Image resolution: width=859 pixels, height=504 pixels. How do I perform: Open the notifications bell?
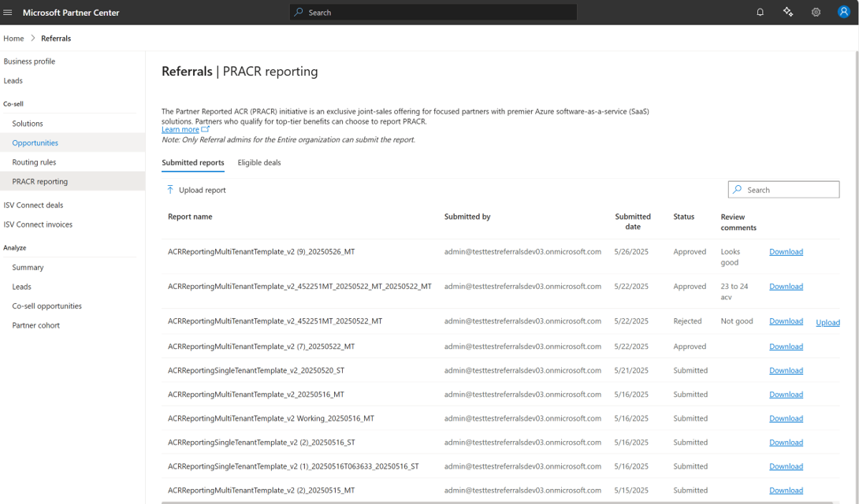(760, 12)
